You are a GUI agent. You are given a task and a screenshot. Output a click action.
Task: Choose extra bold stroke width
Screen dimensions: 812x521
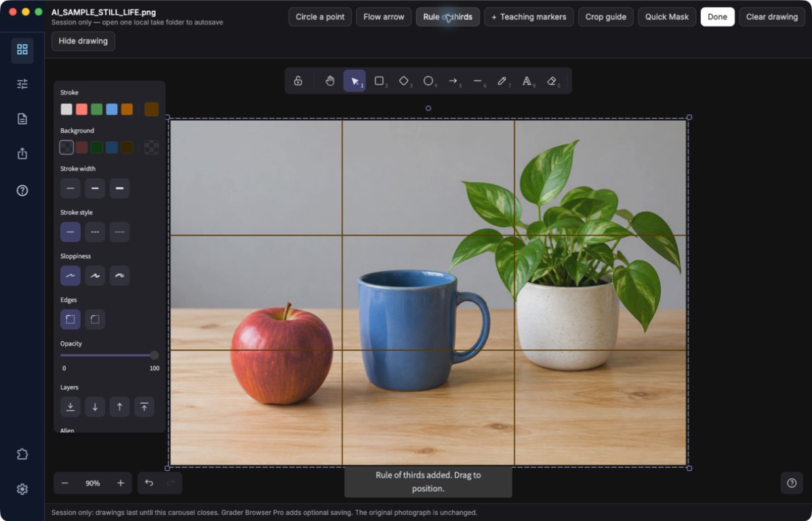[119, 188]
